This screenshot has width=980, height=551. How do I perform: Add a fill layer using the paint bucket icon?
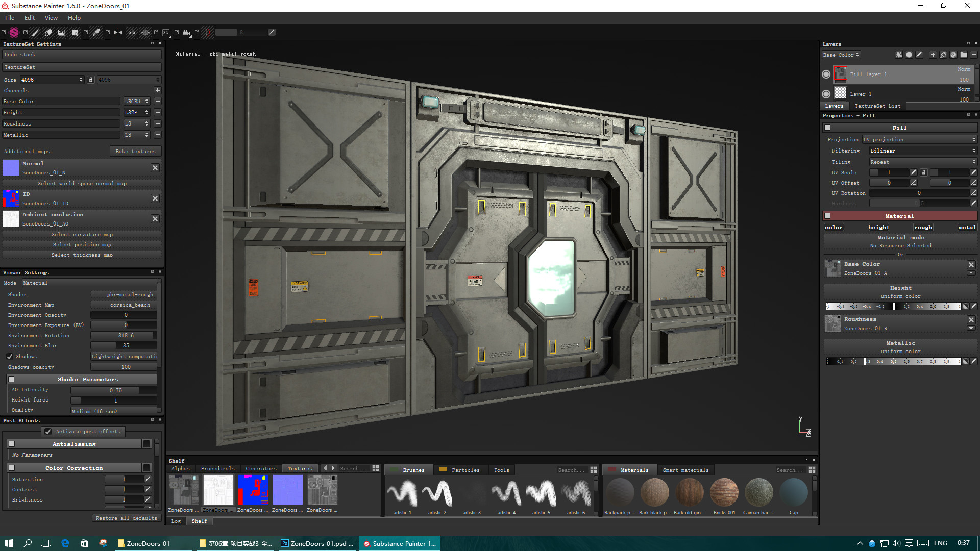(943, 55)
